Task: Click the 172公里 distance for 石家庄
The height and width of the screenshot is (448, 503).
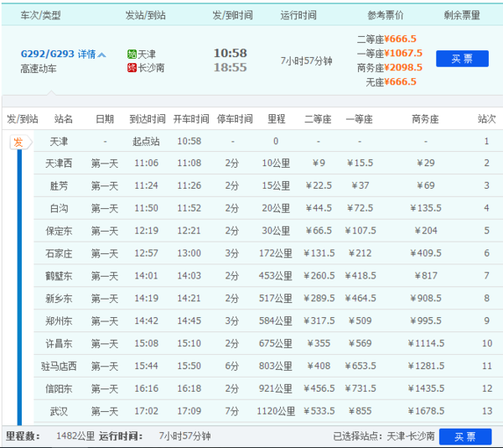Action: coord(276,253)
